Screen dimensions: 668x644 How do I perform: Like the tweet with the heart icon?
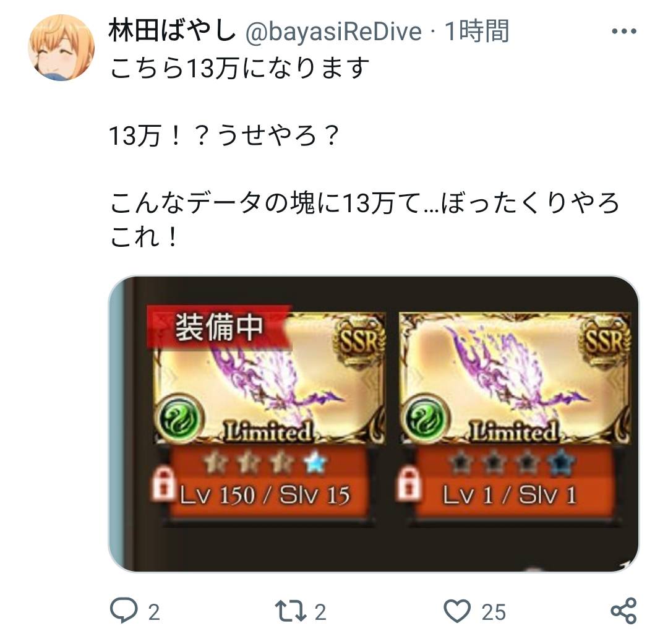[457, 611]
